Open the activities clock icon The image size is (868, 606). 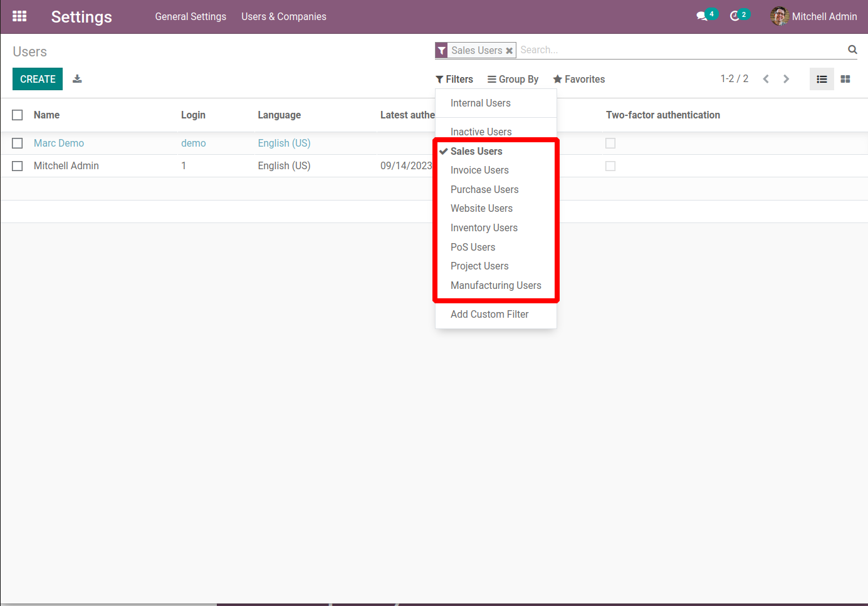[735, 16]
